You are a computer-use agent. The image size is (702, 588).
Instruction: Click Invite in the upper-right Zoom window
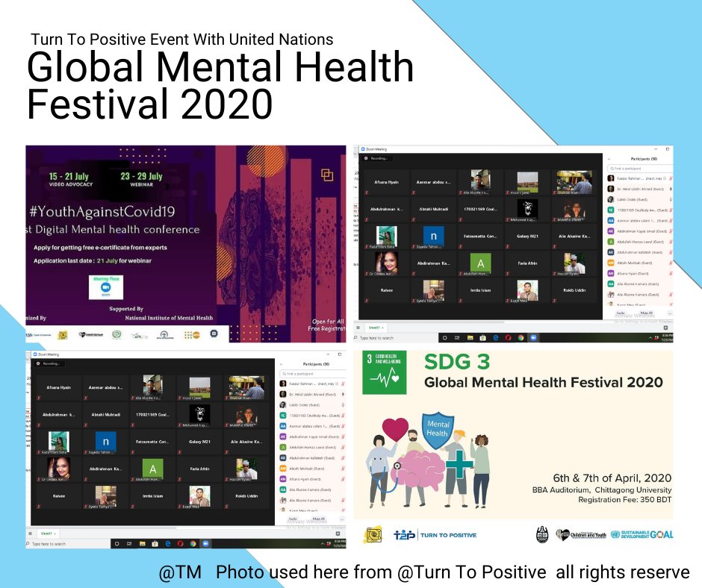pos(621,313)
